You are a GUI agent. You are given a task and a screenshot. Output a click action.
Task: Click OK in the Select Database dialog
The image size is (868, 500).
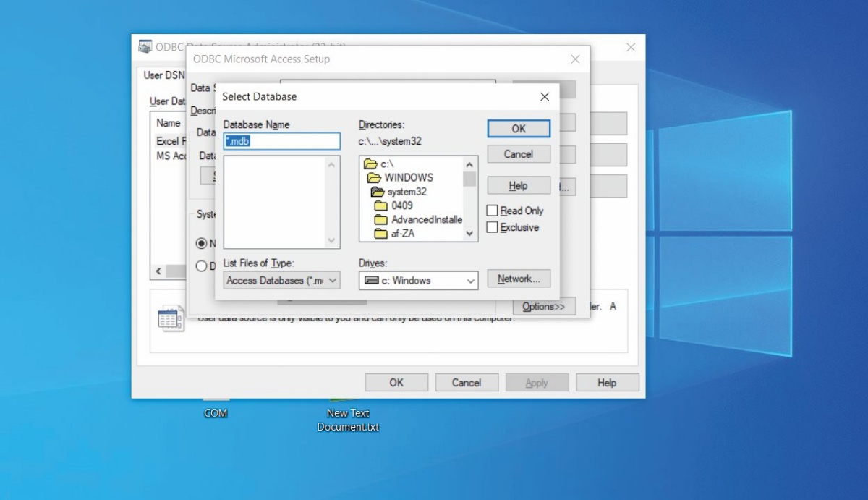(x=519, y=129)
